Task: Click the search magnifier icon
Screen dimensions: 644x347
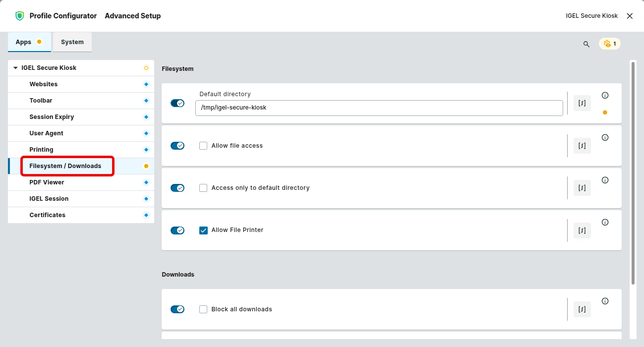Action: pyautogui.click(x=586, y=44)
